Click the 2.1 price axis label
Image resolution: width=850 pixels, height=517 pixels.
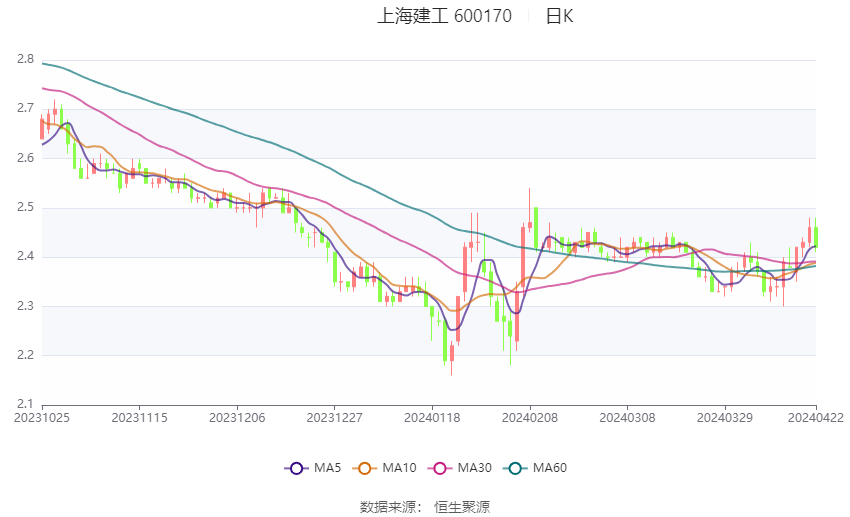[25, 404]
